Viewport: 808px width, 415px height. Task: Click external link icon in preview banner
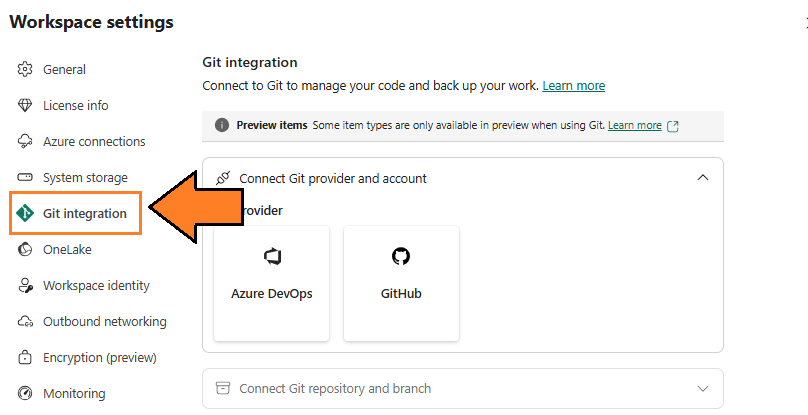[x=673, y=126]
